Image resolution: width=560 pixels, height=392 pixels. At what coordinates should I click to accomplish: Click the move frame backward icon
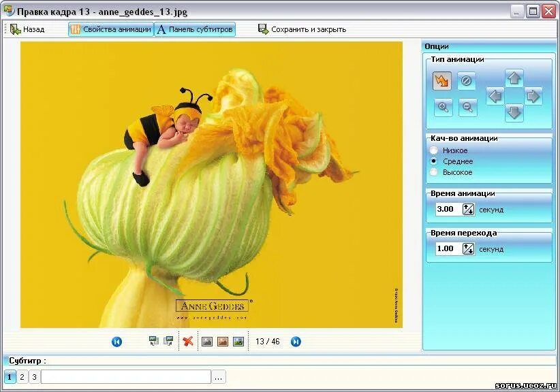click(x=153, y=342)
